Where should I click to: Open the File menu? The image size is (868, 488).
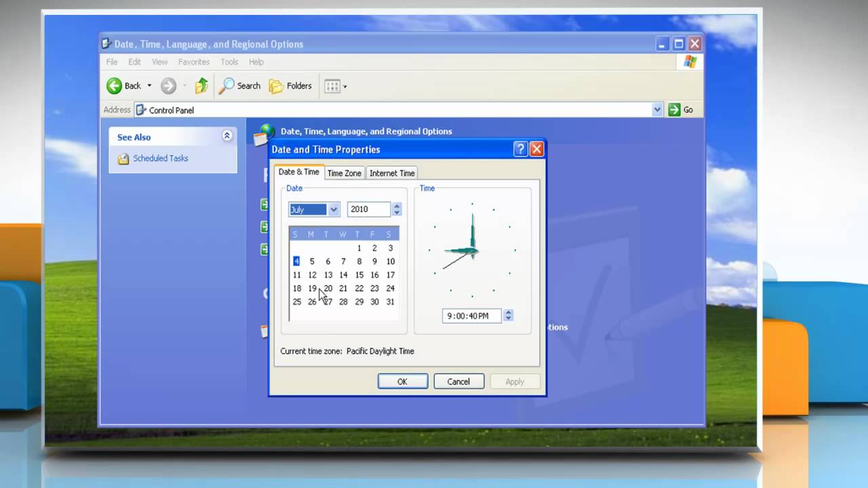[112, 62]
